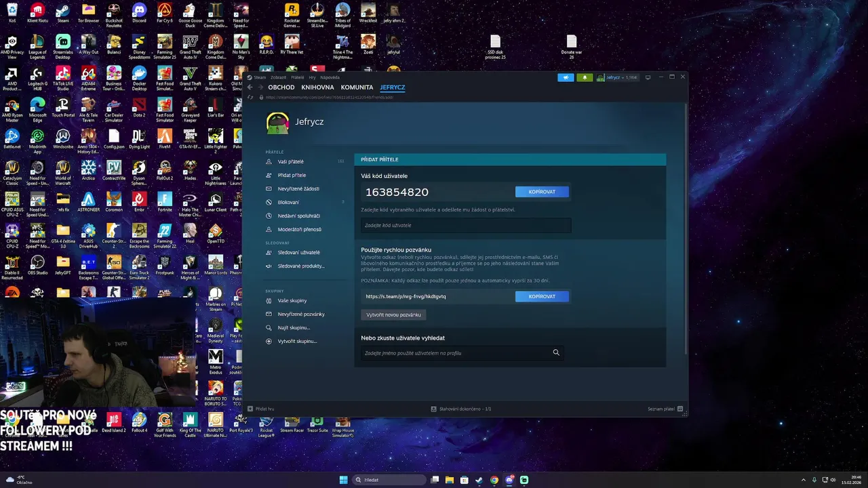
Task: Go to the OBCHOD tab
Action: (281, 87)
